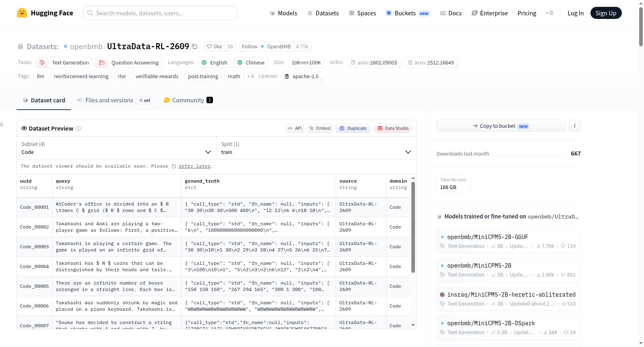Go to Models in the top navigation
The width and height of the screenshot is (644, 347).
coord(283,13)
